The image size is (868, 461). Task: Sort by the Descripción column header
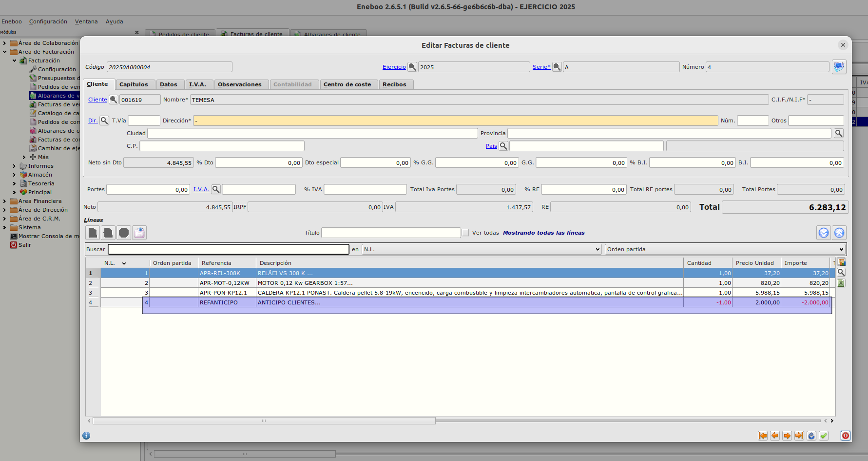pyautogui.click(x=470, y=263)
